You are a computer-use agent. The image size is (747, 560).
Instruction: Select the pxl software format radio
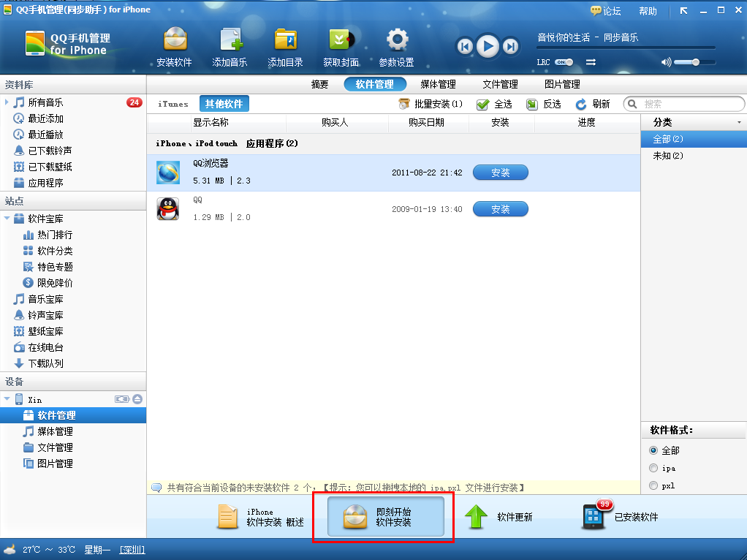[653, 485]
